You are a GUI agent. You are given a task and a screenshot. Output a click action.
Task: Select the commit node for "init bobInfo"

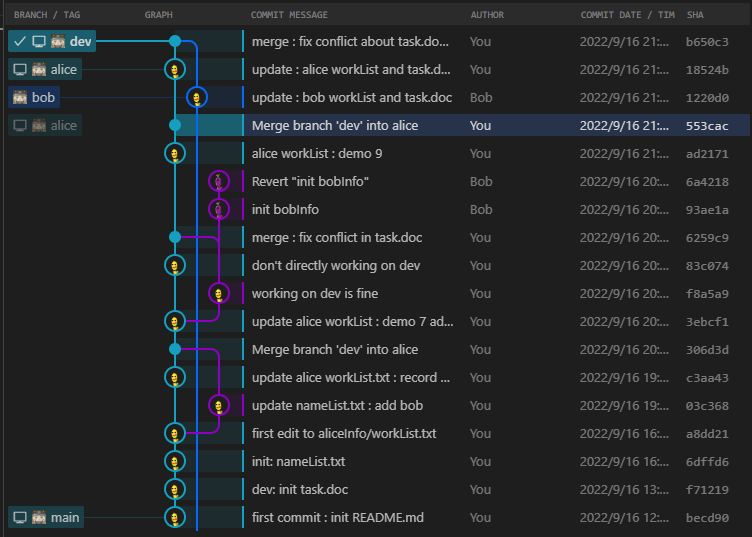tap(219, 210)
